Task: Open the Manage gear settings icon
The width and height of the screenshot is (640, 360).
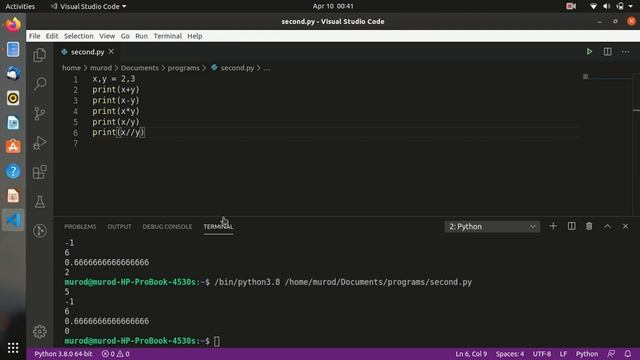Action: click(x=40, y=331)
